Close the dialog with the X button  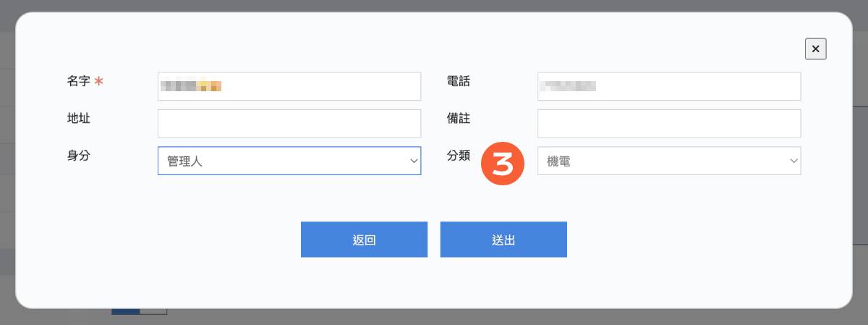815,48
